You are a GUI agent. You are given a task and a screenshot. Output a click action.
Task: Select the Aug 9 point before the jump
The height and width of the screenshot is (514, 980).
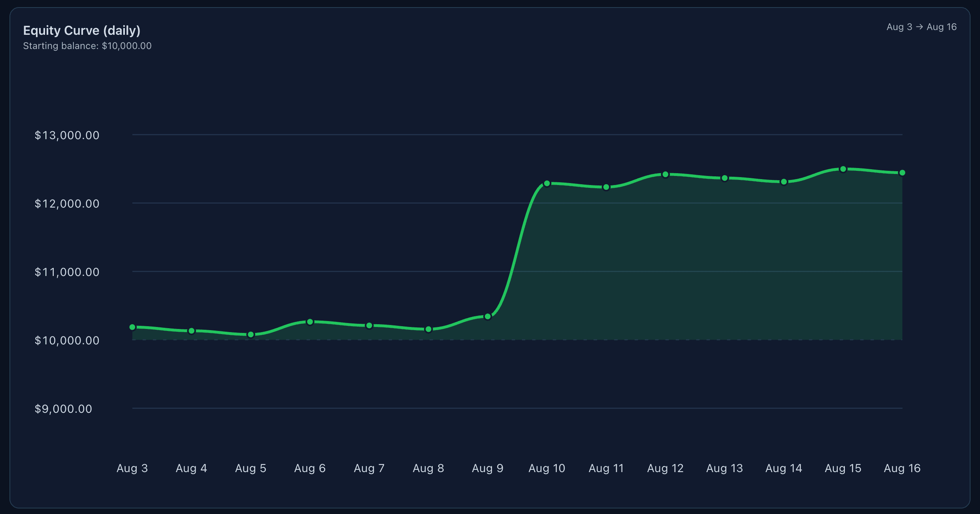pos(488,316)
